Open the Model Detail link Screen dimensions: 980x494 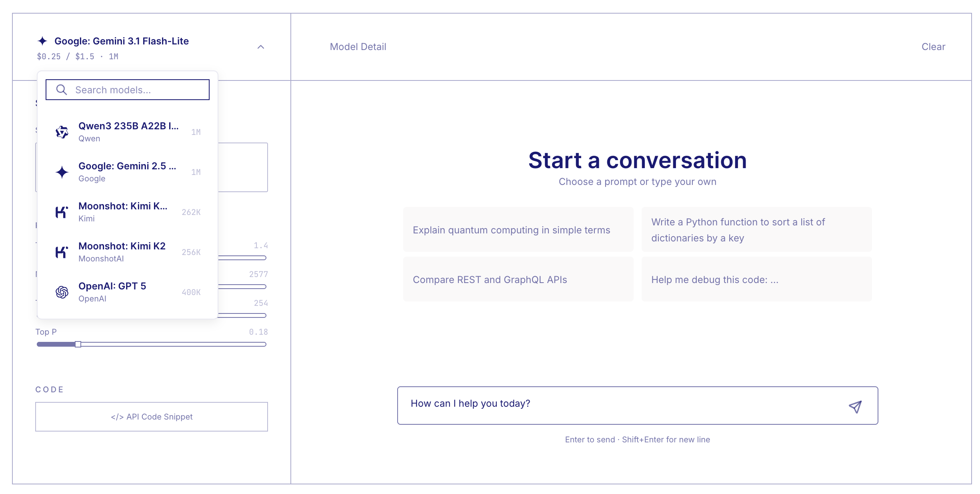tap(358, 47)
